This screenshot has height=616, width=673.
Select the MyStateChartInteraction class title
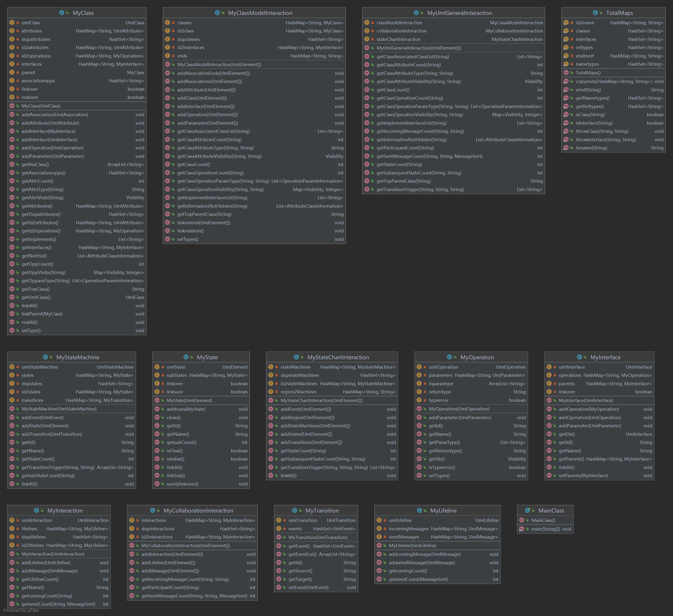[338, 357]
